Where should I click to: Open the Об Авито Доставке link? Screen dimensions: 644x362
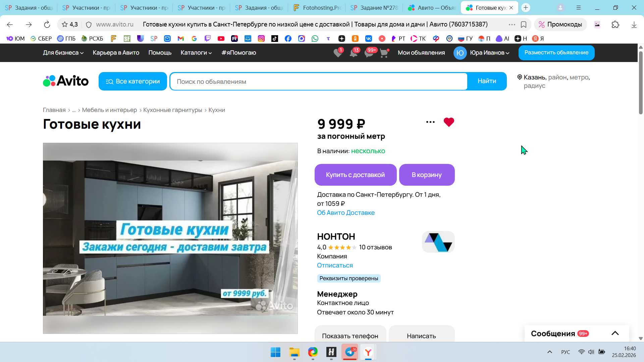coord(345,213)
